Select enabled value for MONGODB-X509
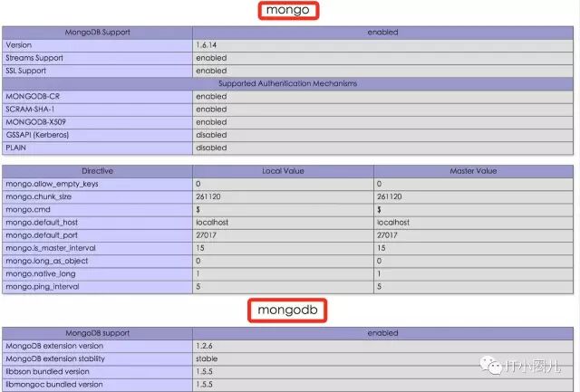580x392 pixels. click(211, 122)
